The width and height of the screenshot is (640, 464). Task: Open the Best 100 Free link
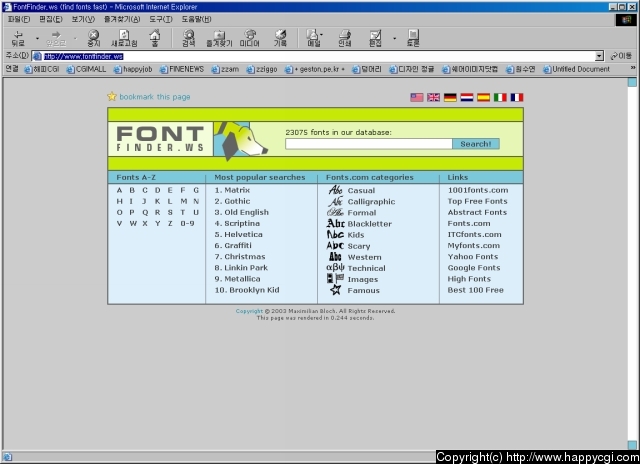pos(476,290)
